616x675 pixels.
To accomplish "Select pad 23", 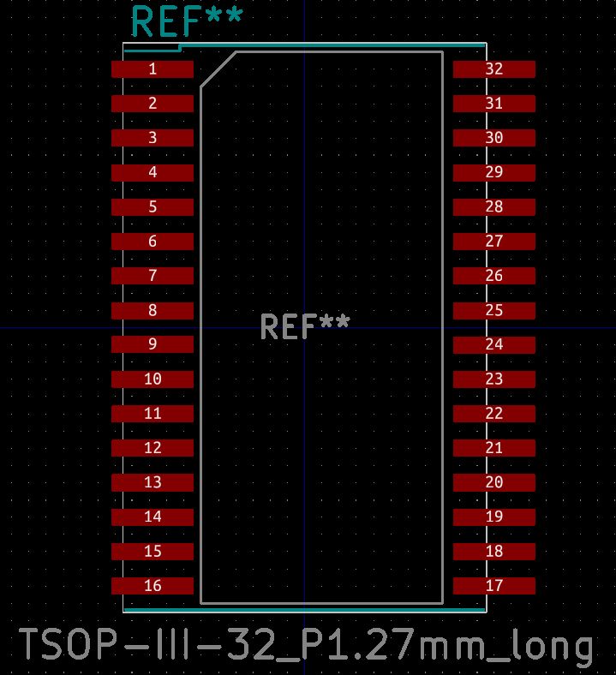I will (494, 379).
